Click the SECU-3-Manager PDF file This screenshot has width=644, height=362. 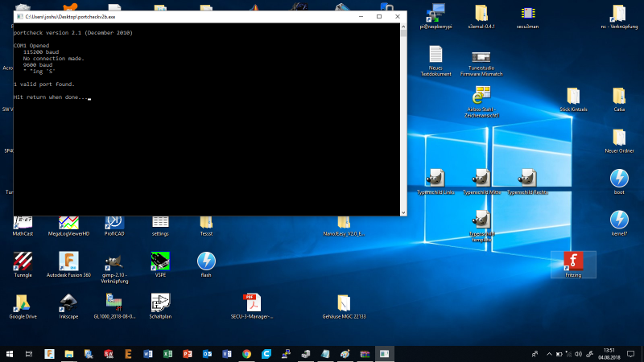253,304
